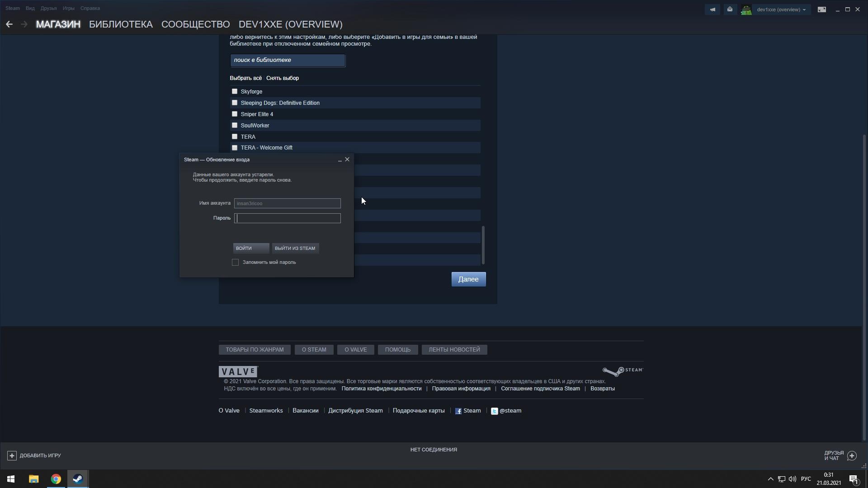
Task: Switch to the БИБЛИОТЕКА tab
Action: pyautogui.click(x=121, y=24)
